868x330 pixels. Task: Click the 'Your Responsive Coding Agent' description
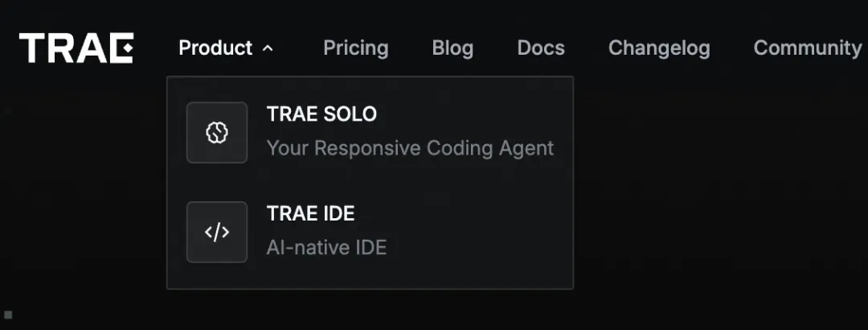coord(410,148)
